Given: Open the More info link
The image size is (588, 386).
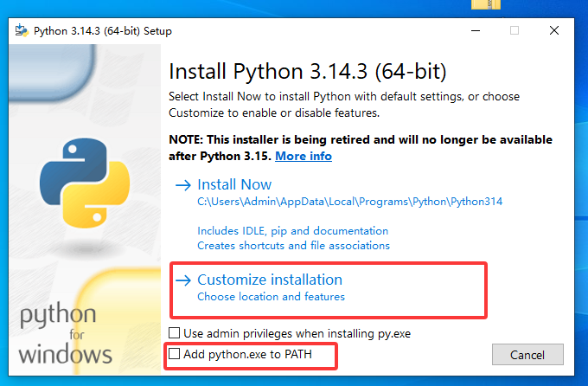Looking at the screenshot, I should pyautogui.click(x=304, y=156).
